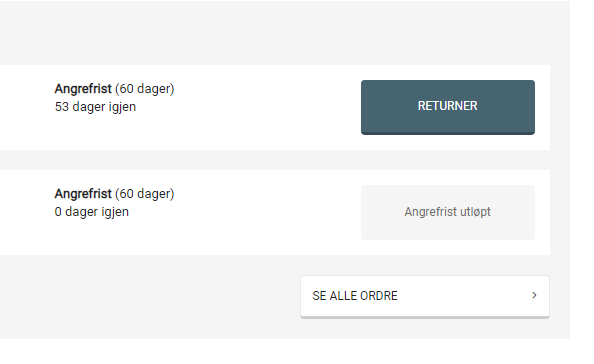Click the 53 dager igjen text
The height and width of the screenshot is (364, 594).
tap(95, 107)
